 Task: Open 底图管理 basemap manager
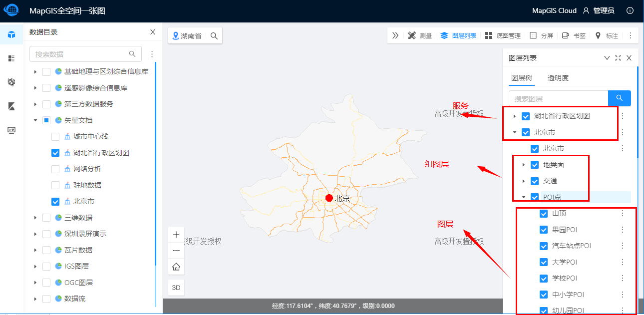point(503,35)
